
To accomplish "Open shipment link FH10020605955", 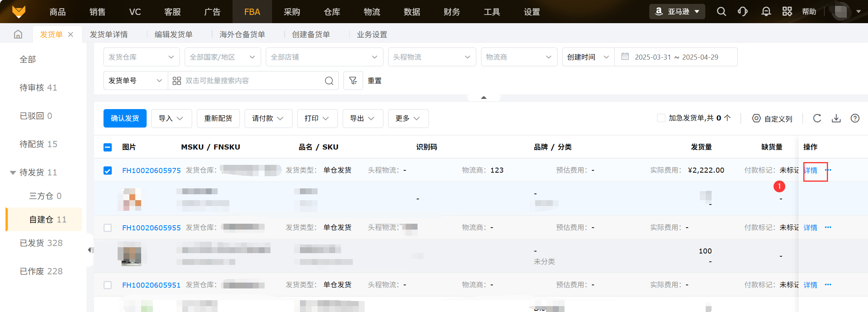I will [x=151, y=228].
